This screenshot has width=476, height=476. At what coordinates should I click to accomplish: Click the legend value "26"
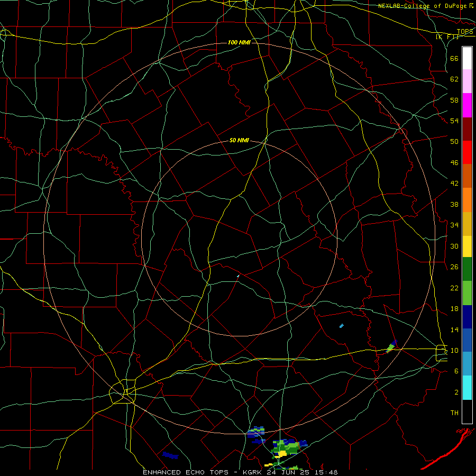point(454,267)
